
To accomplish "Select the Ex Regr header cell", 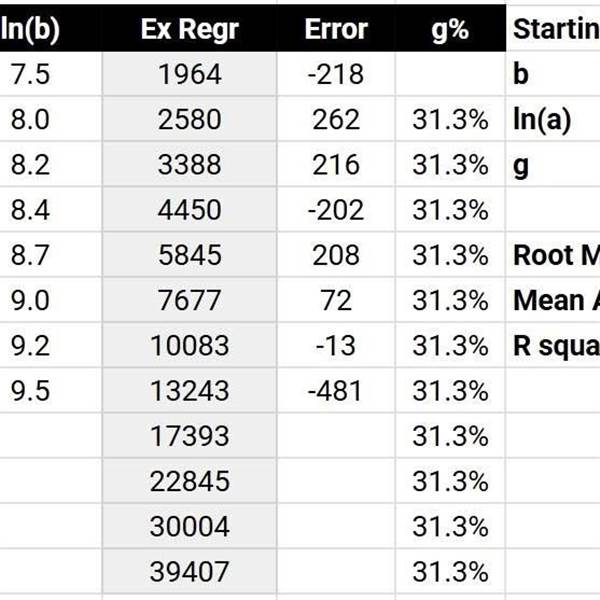I will point(189,28).
